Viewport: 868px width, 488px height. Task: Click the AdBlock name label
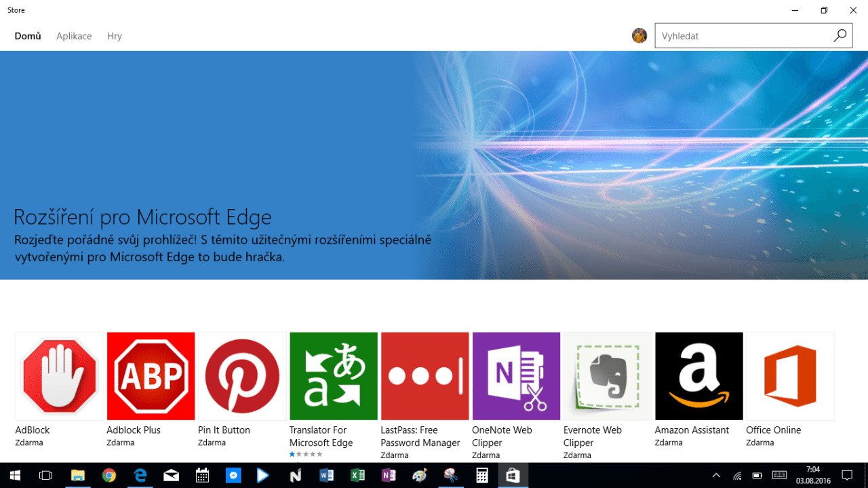(33, 430)
